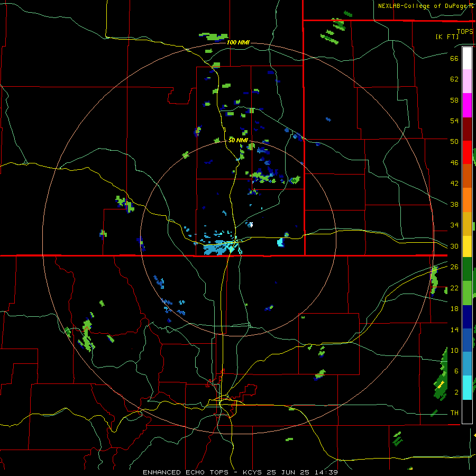Click the white swatch atop the tops scale
The image size is (476, 476).
[467, 58]
